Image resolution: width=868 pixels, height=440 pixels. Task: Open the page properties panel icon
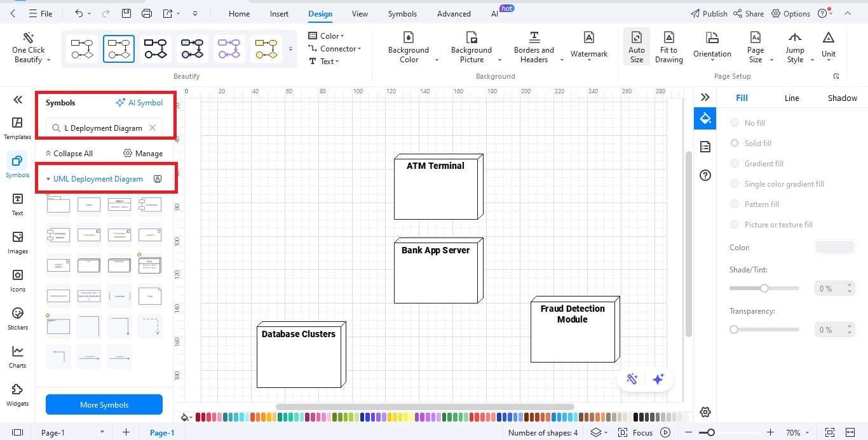point(705,147)
